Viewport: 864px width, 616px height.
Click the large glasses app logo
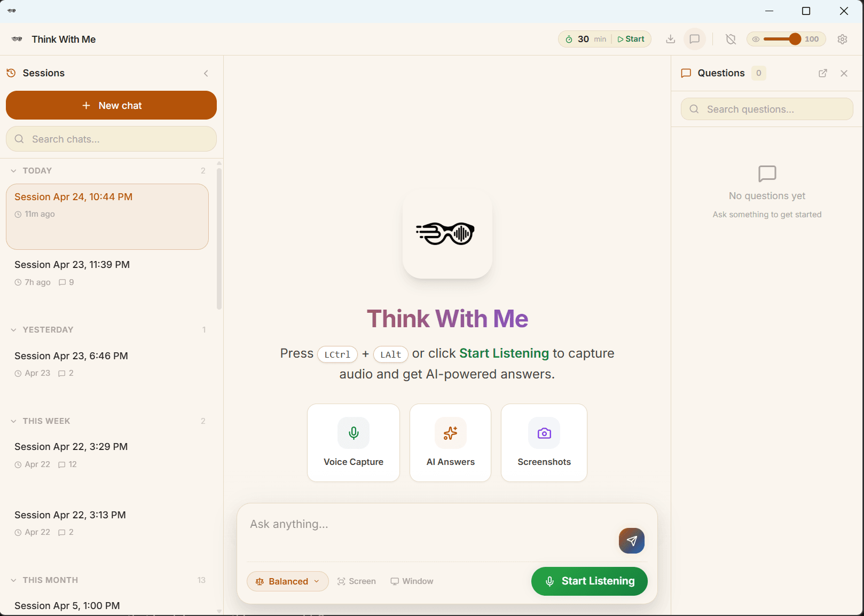(447, 233)
